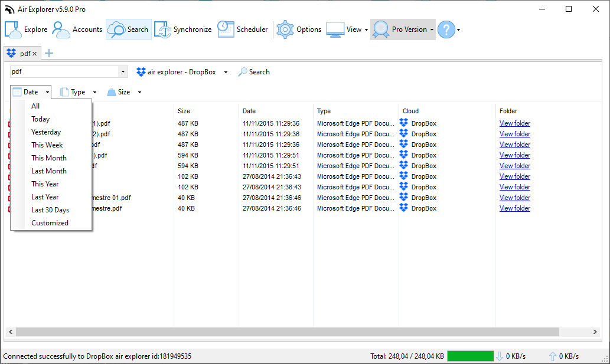The image size is (610, 364).
Task: Choose Customized date range option
Action: pyautogui.click(x=50, y=222)
